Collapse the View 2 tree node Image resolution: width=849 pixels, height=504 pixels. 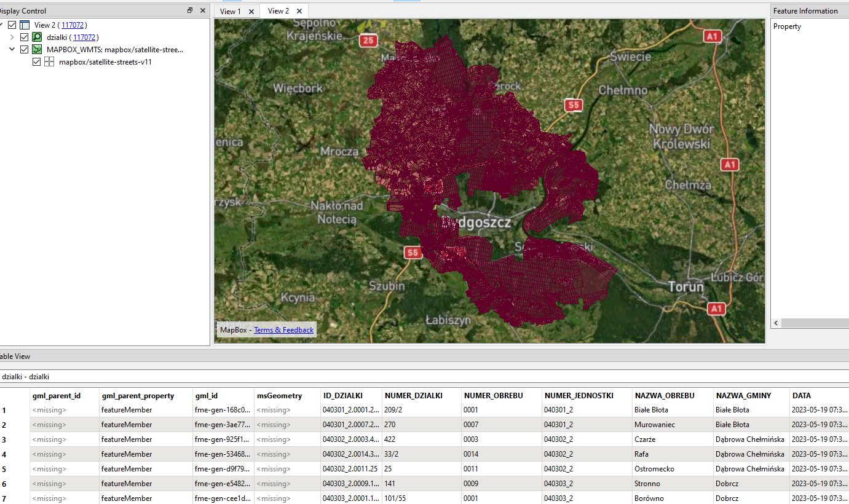click(x=1, y=25)
